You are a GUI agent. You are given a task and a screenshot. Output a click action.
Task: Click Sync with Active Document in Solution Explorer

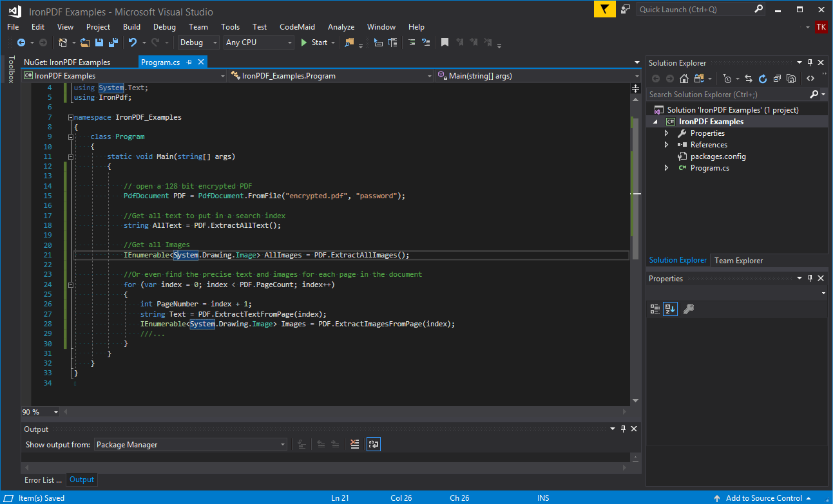click(x=749, y=79)
